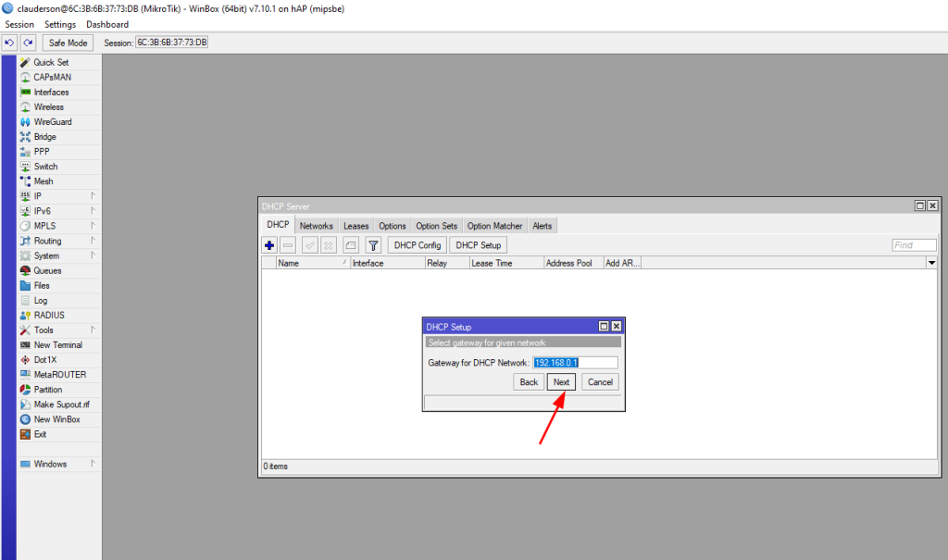Click the Find search box
Viewport: 948px width, 560px height.
tap(915, 245)
